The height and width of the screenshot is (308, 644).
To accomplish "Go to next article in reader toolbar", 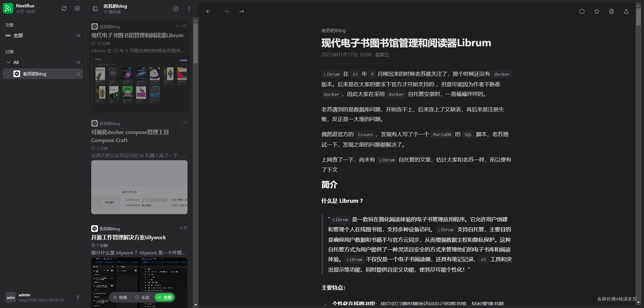I will click(x=242, y=11).
